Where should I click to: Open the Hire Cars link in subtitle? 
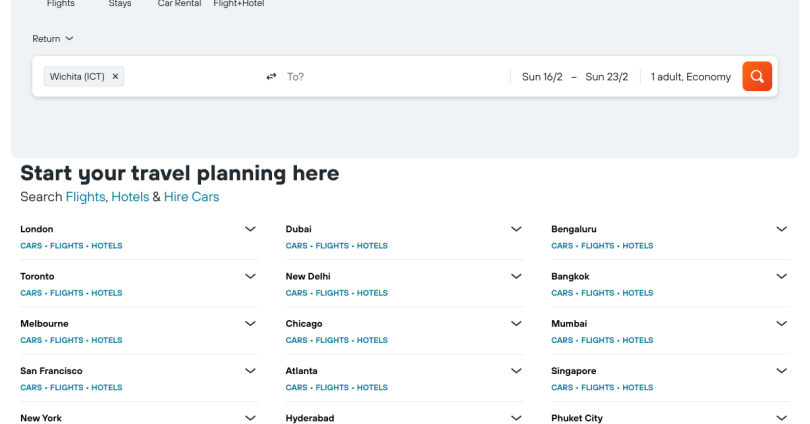[x=192, y=197]
